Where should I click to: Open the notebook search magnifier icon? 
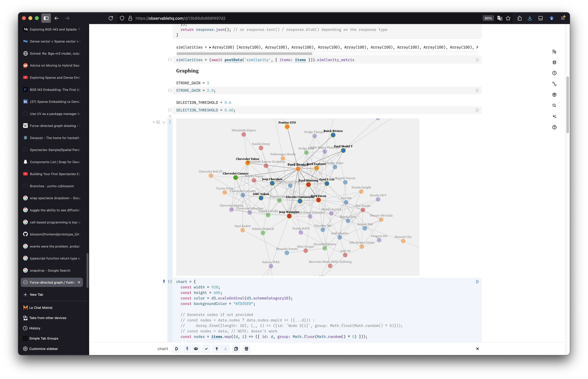(554, 106)
